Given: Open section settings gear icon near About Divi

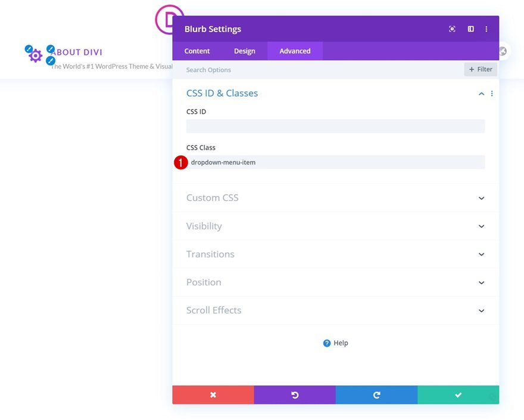Looking at the screenshot, I should pos(35,55).
